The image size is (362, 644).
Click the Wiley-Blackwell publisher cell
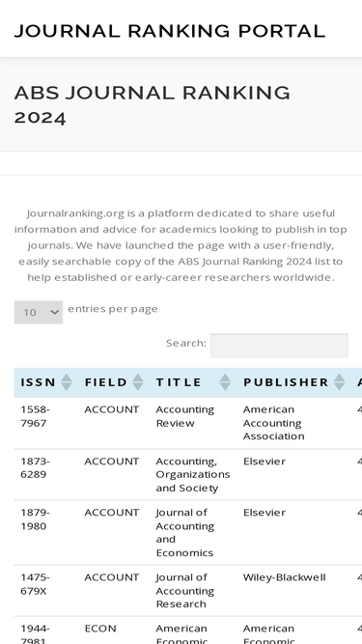(x=285, y=577)
